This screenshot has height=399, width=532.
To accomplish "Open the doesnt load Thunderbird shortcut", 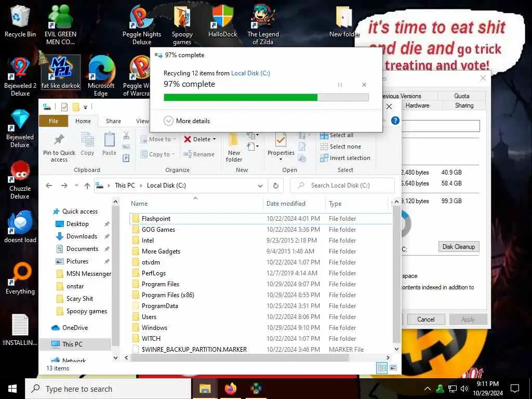I will coord(20,227).
